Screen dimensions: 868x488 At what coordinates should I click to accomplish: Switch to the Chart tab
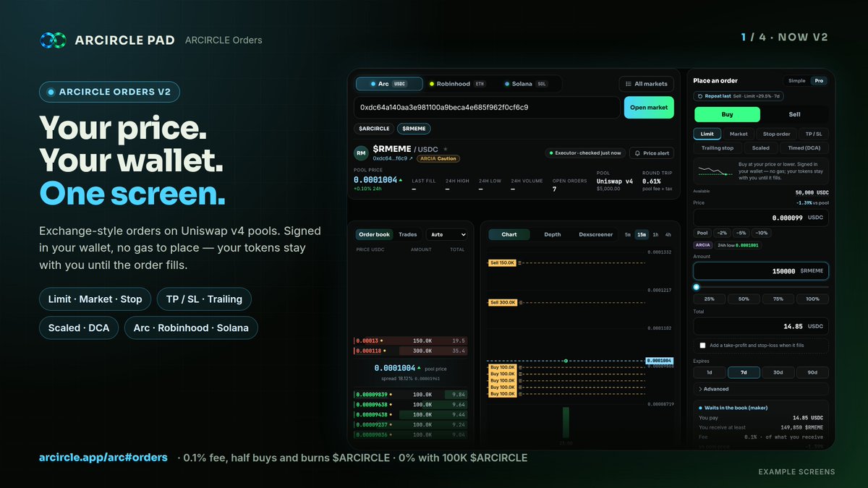point(509,234)
